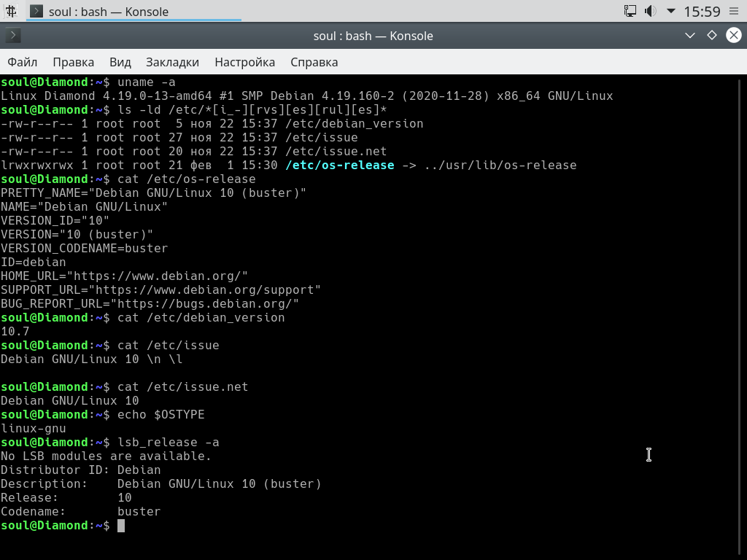747x560 pixels.
Task: Click the /etc/issue.net listing row
Action: click(x=193, y=152)
